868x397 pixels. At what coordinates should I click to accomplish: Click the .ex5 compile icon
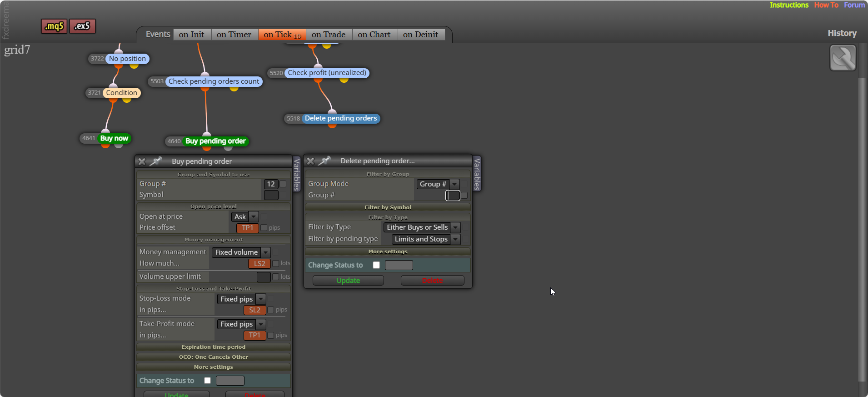click(x=82, y=26)
